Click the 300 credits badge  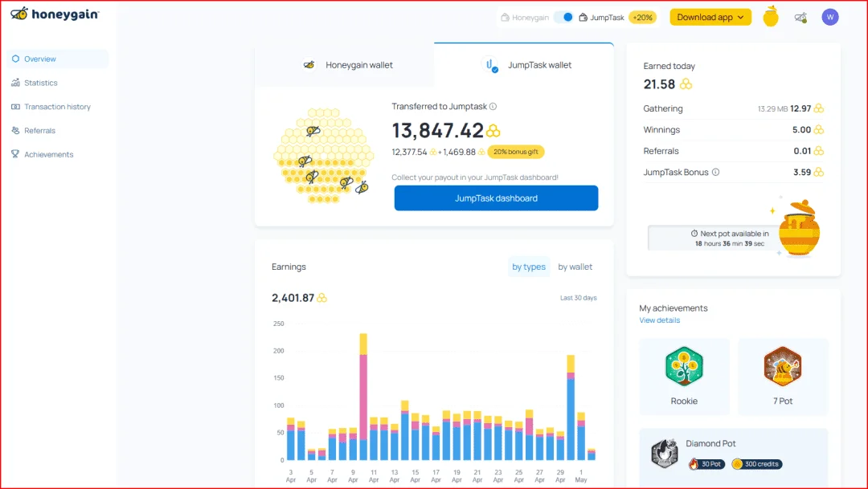[x=757, y=464]
